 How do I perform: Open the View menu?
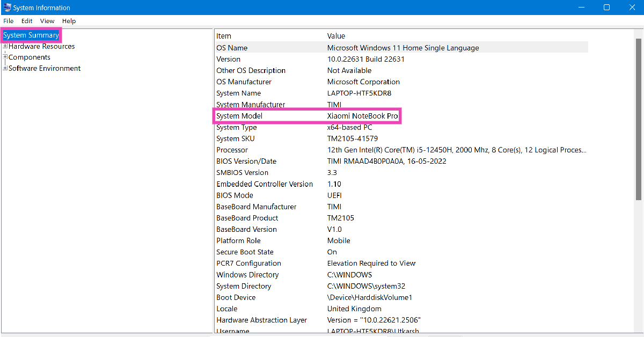pyautogui.click(x=47, y=21)
